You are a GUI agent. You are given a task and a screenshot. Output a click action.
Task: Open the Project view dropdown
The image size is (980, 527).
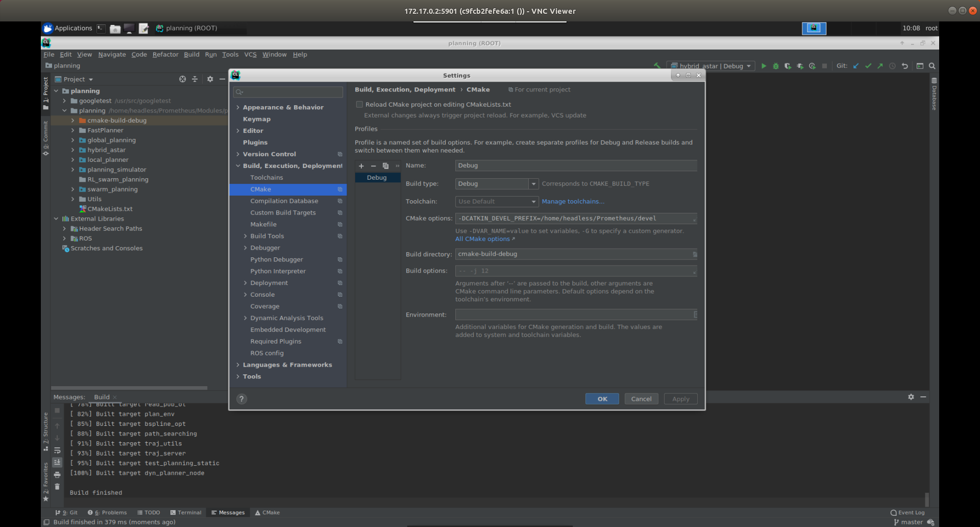click(x=74, y=79)
